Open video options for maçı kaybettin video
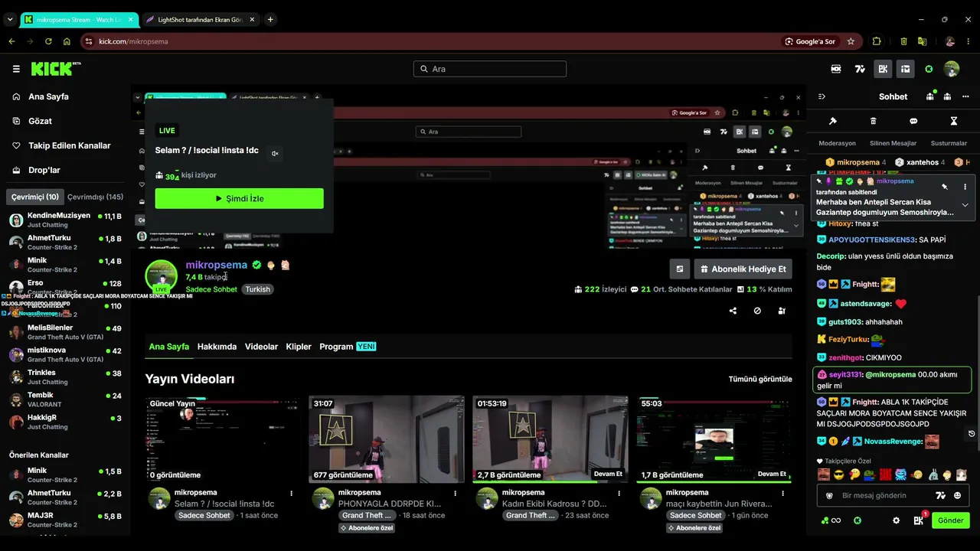The width and height of the screenshot is (980, 551). (782, 494)
